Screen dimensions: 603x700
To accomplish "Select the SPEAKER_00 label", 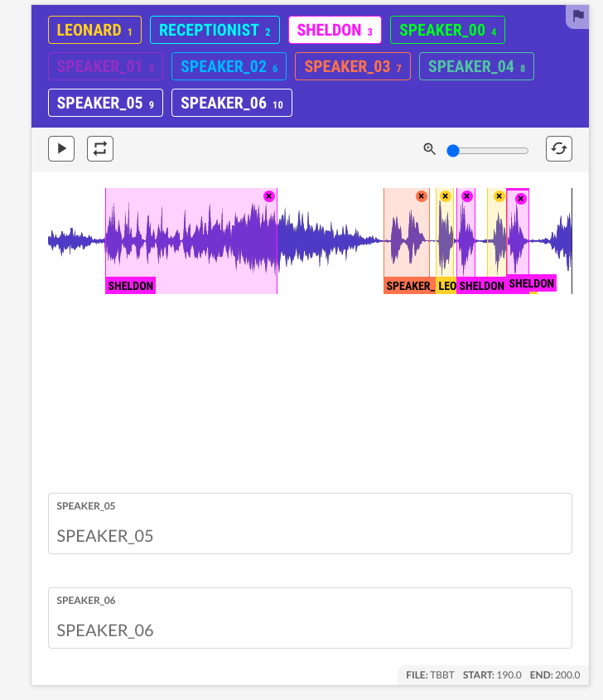I will point(447,30).
